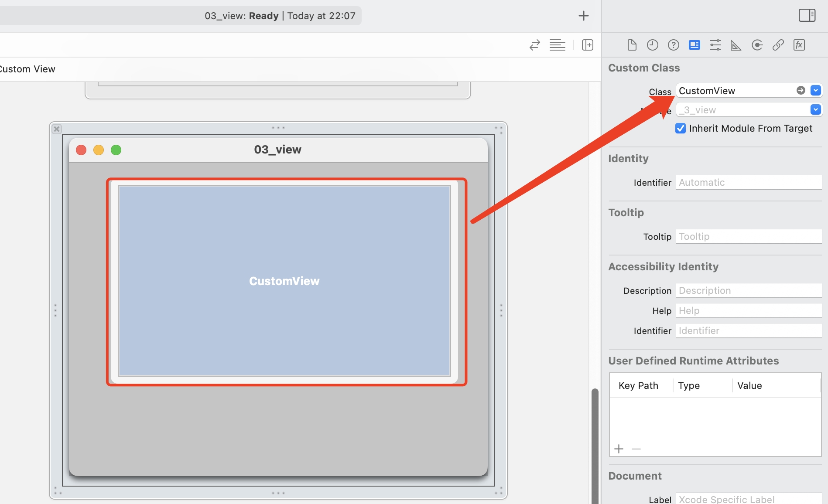Viewport: 828px width, 504px height.
Task: Open the Attributes inspector
Action: coord(715,45)
